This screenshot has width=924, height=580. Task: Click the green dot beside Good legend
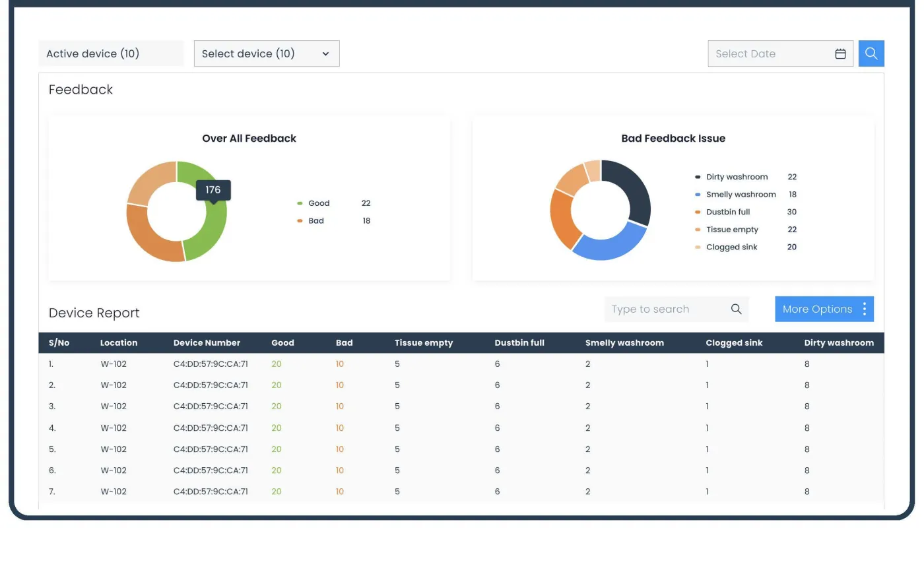[300, 203]
